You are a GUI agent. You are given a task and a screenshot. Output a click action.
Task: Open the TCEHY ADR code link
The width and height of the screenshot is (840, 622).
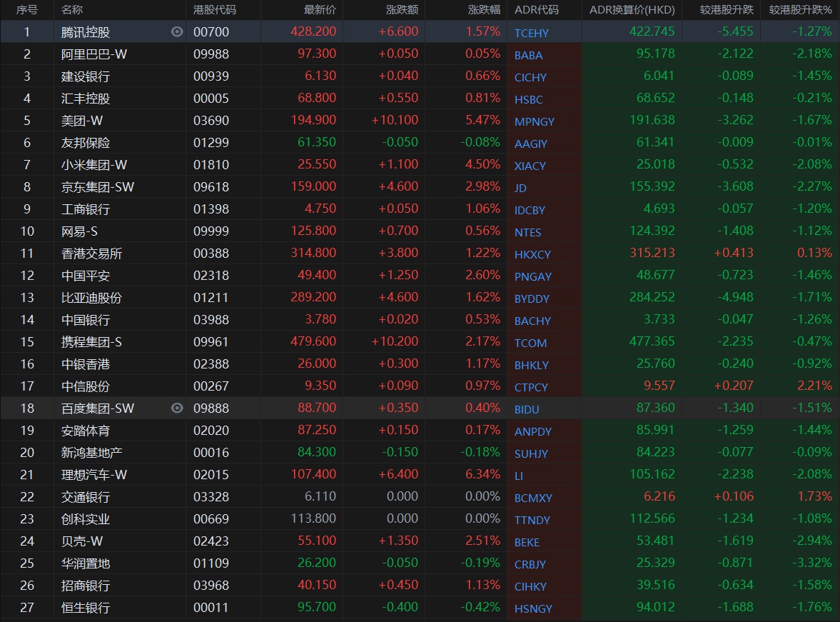532,33
